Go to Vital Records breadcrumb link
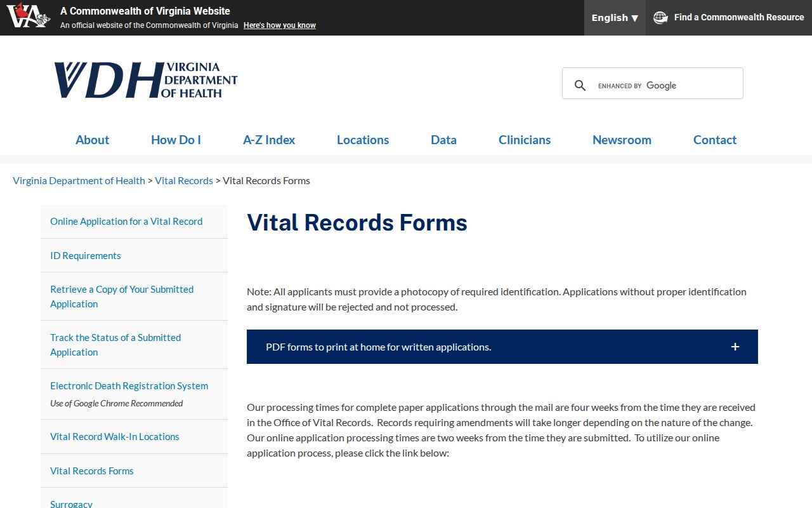 pos(184,180)
